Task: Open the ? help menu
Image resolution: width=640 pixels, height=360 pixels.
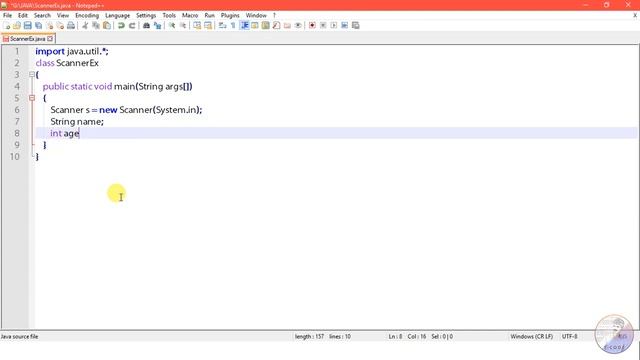Action: (274, 15)
